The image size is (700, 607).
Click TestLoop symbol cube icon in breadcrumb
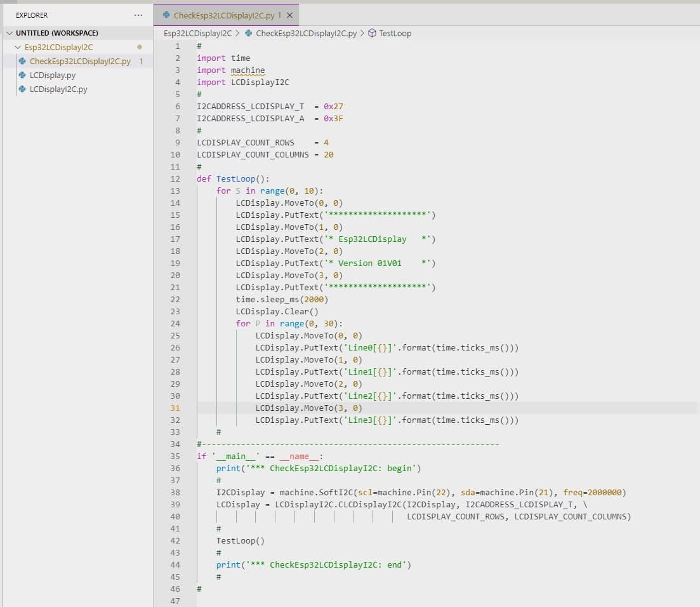click(x=372, y=34)
